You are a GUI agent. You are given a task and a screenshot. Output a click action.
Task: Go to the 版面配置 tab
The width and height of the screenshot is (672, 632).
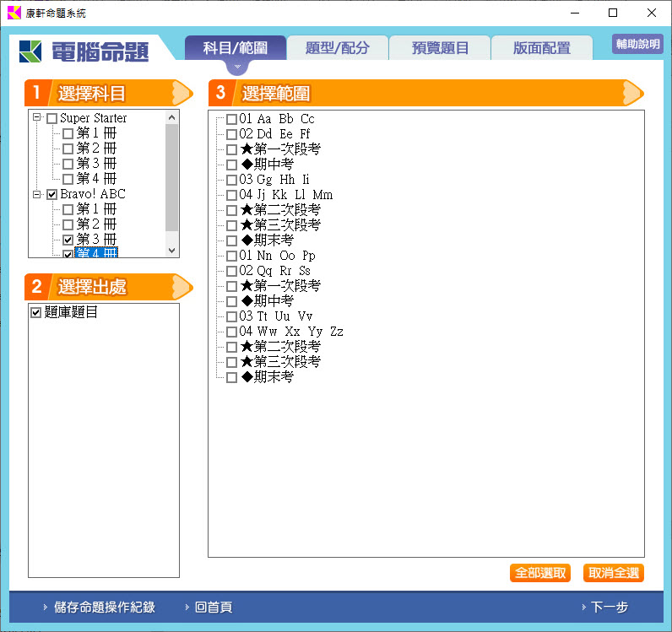[541, 48]
